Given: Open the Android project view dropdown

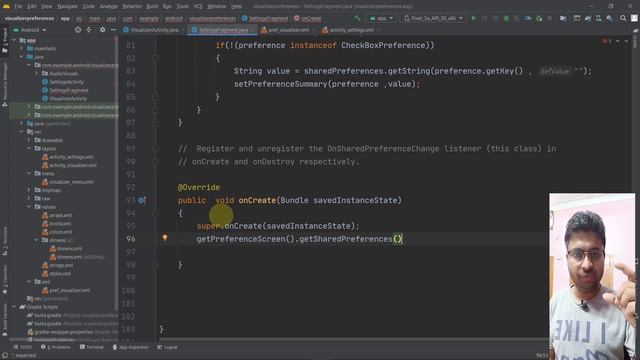Looking at the screenshot, I should [x=30, y=30].
